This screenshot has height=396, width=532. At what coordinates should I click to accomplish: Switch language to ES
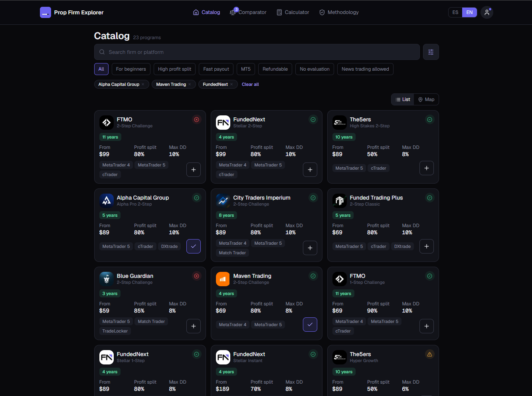pos(455,12)
